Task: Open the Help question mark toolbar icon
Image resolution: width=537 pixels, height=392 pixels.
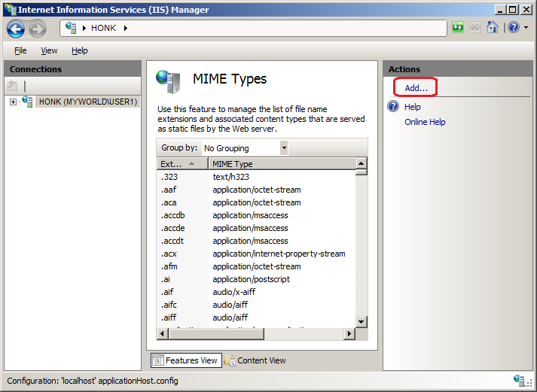Action: coord(513,28)
